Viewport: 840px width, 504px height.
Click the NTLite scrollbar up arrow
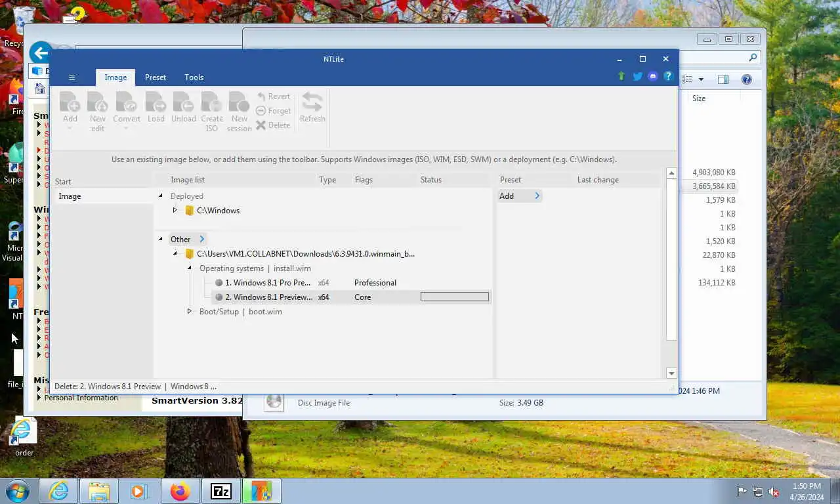pyautogui.click(x=671, y=173)
